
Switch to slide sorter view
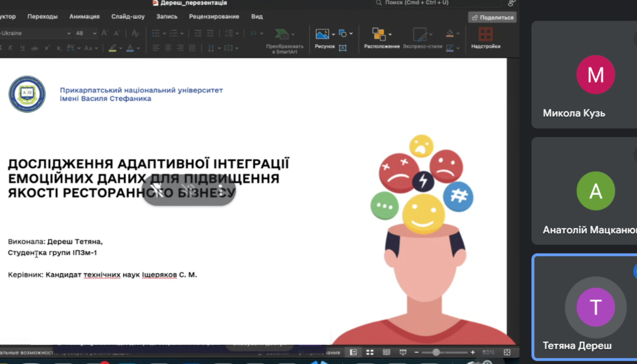[370, 352]
